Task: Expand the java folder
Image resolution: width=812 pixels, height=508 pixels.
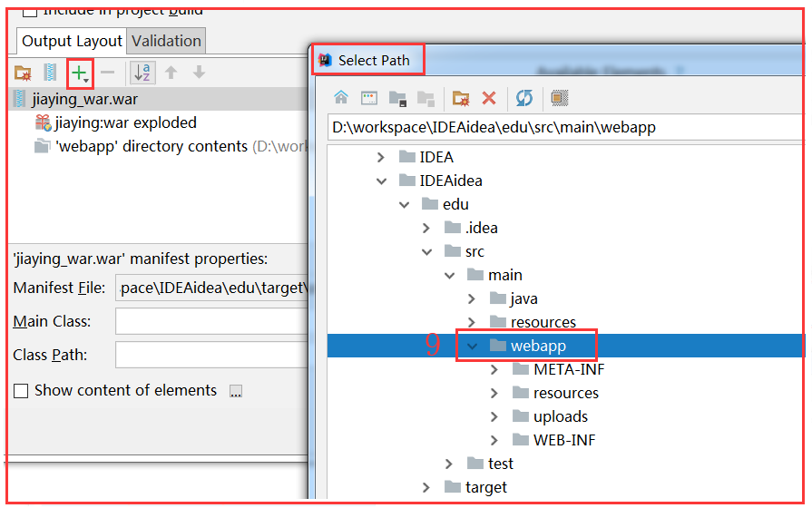Action: pos(472,298)
